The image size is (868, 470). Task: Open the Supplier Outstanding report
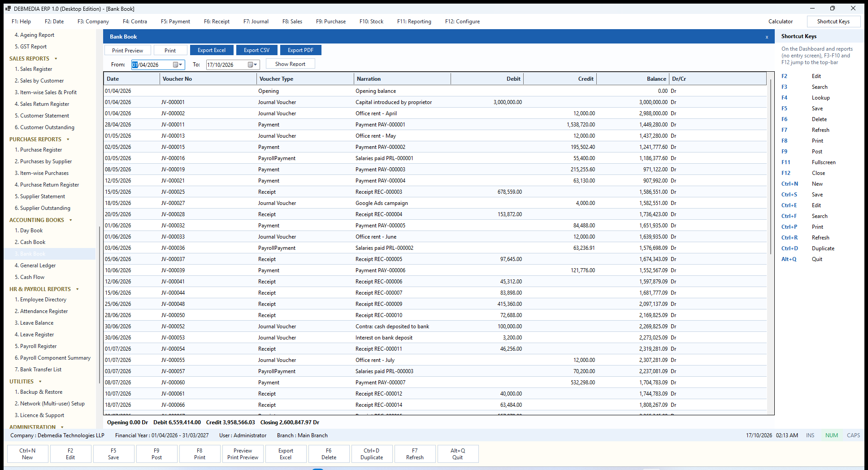coord(45,208)
